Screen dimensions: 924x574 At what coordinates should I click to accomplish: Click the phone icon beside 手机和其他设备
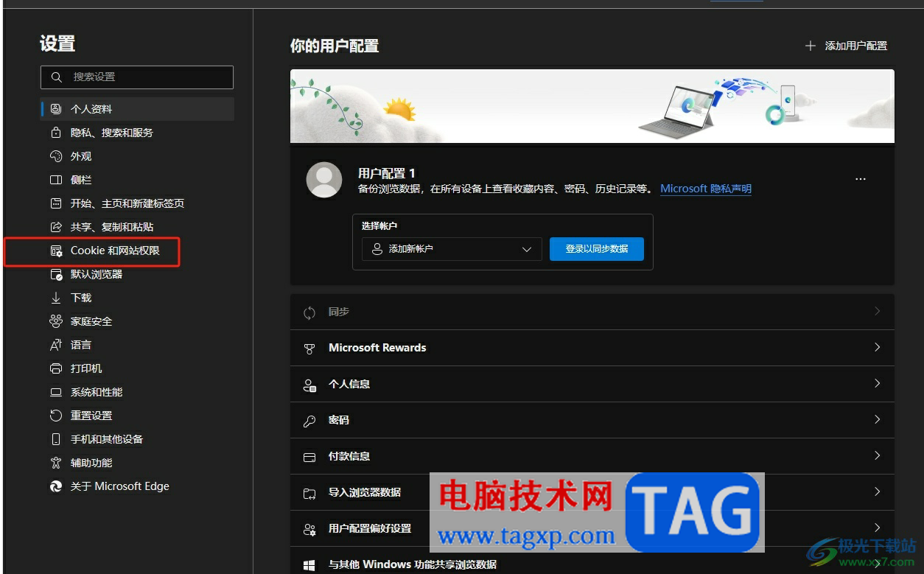pos(56,439)
